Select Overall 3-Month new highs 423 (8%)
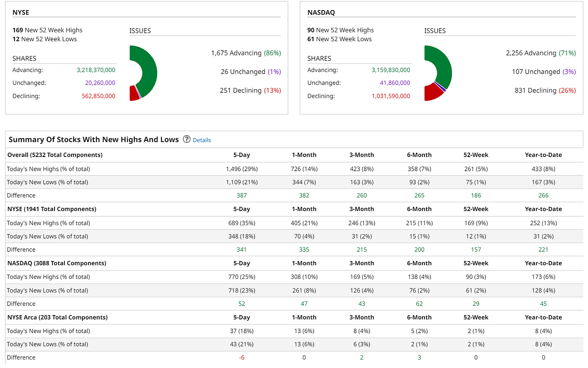 (x=362, y=169)
